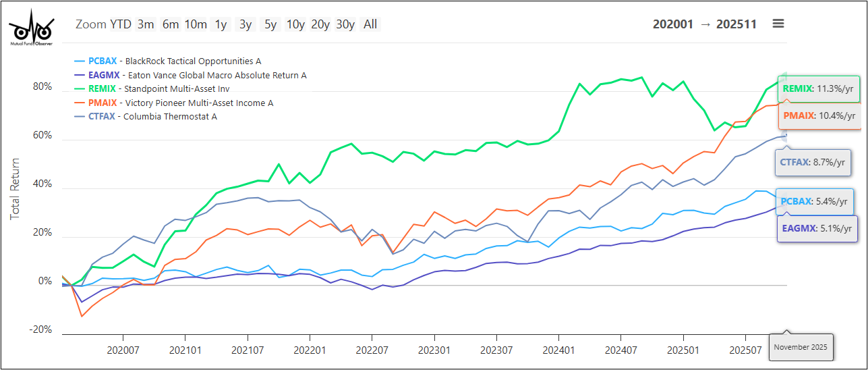Select the 10m zoom range
This screenshot has width=868, height=370.
196,24
